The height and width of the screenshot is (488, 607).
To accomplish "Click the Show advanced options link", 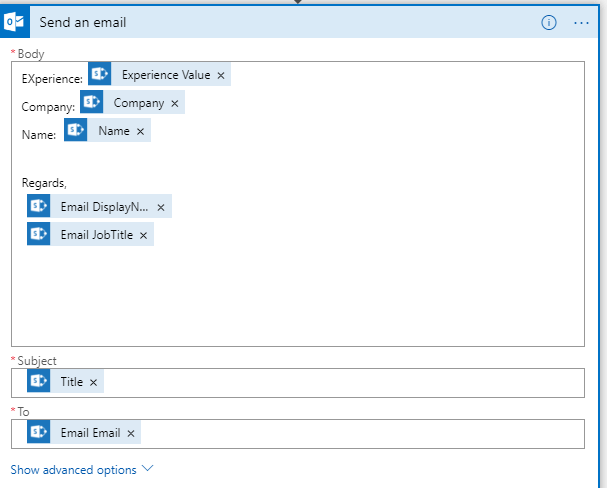I will pos(74,470).
